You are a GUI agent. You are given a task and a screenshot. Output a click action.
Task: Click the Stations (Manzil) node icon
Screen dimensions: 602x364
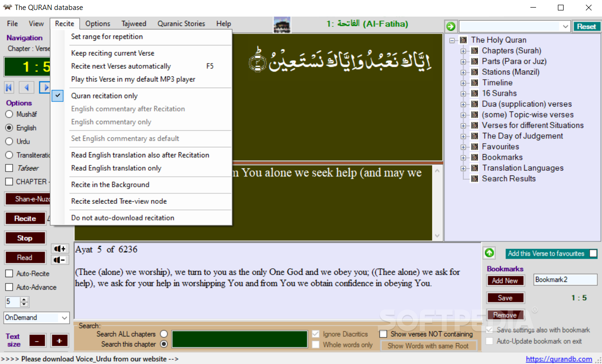474,72
